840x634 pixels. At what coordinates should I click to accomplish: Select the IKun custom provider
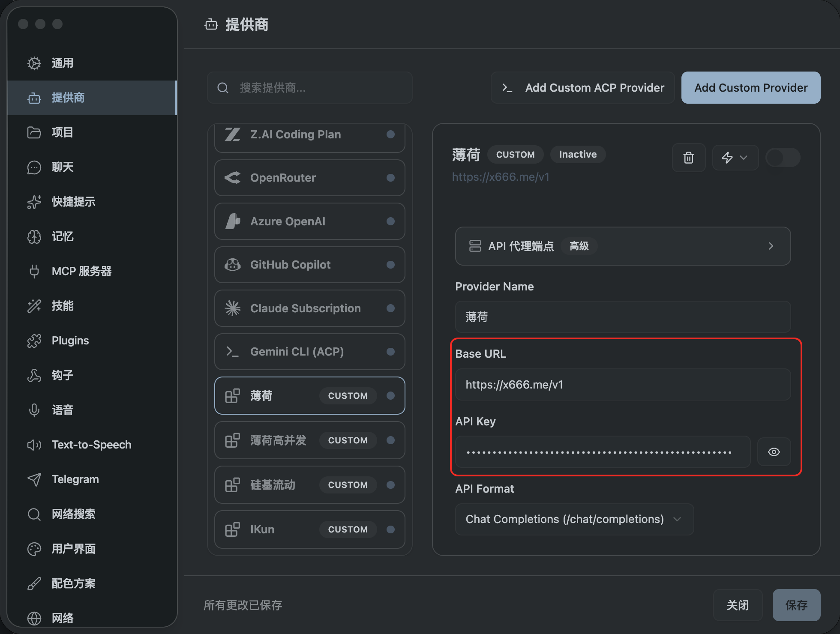pos(309,529)
